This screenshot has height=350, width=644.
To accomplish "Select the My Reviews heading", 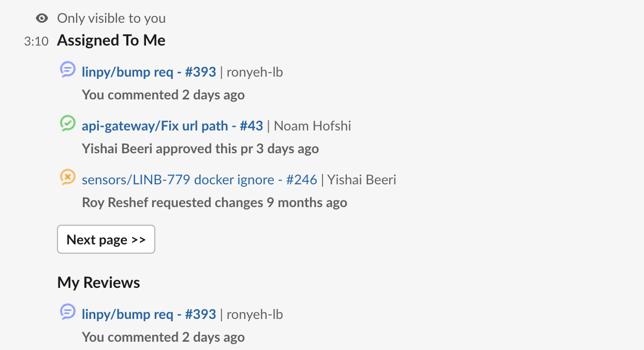I will coord(99,283).
